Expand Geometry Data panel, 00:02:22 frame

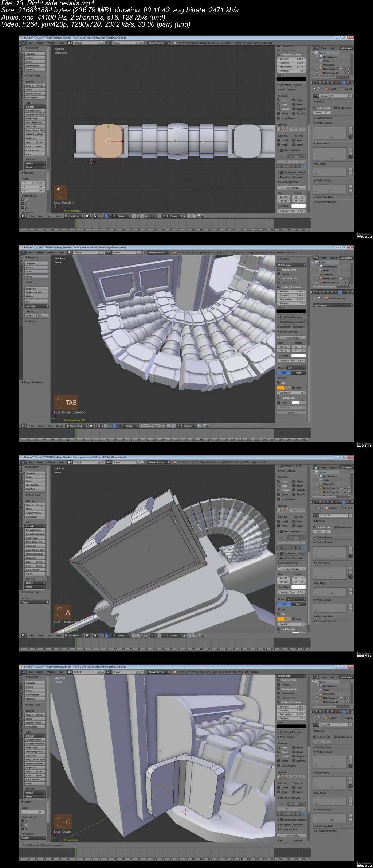click(323, 197)
